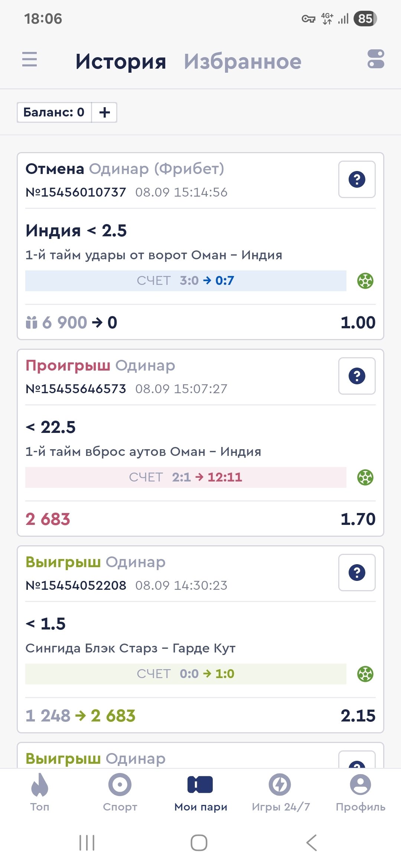Tap football icon beside score 2:1 → 12:11
The image size is (401, 868).
(365, 477)
